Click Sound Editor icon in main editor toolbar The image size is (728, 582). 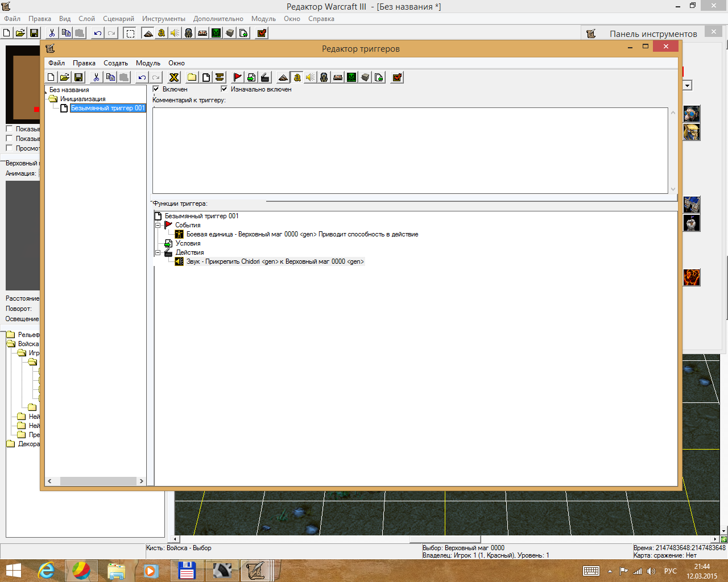point(175,33)
